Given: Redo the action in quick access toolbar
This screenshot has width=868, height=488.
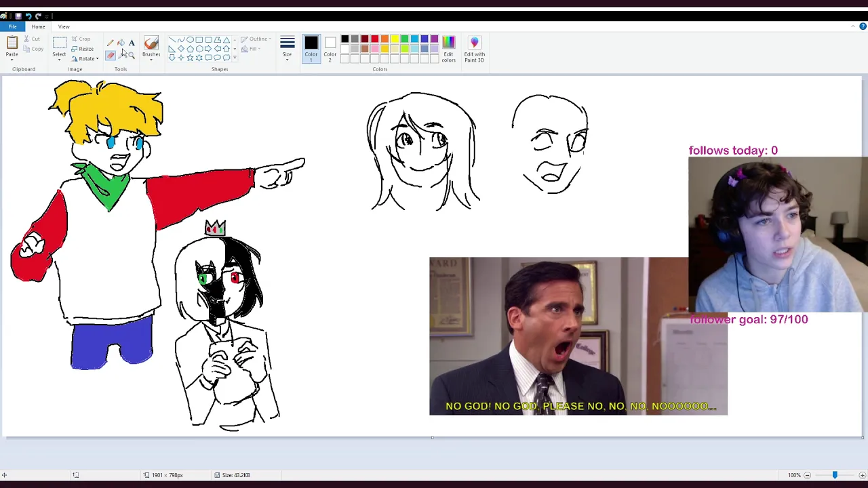Looking at the screenshot, I should [x=38, y=16].
